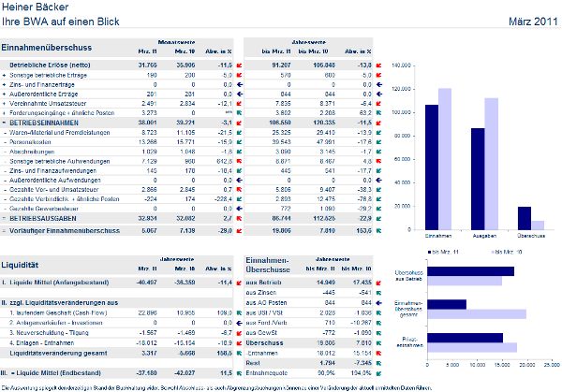Click 'Ihre BWA auf einen Blick' subtitle
Viewport: 562px width, 392px height.
61,22
